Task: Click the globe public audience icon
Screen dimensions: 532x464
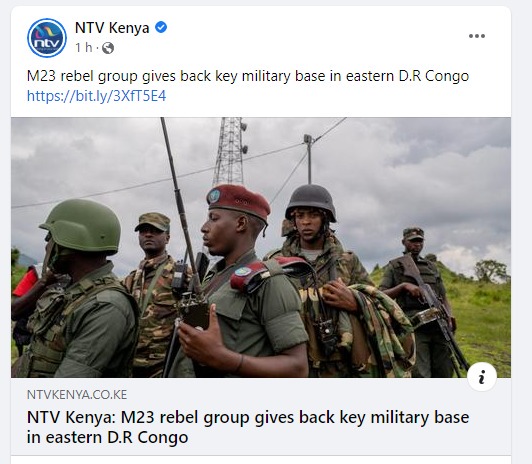Action: click(x=108, y=48)
